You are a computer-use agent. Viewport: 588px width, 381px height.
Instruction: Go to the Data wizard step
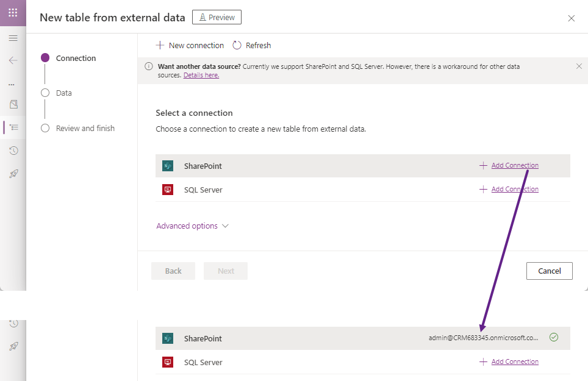[x=56, y=93]
